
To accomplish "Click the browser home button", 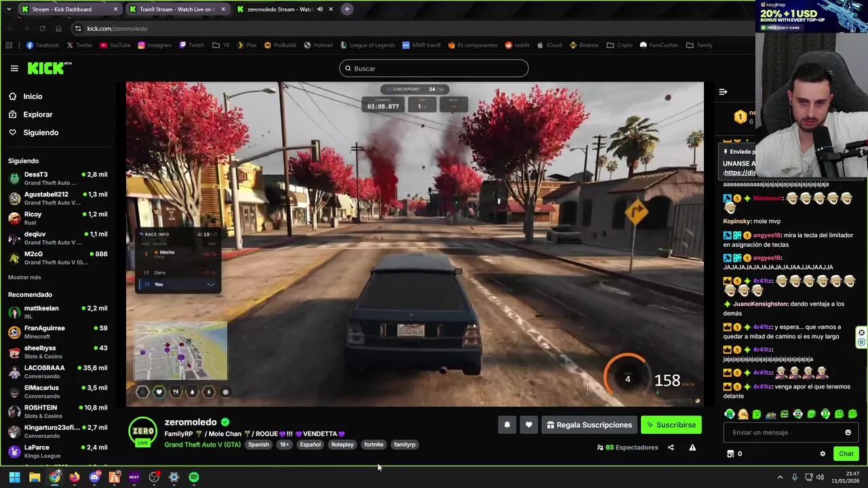I will (x=58, y=28).
